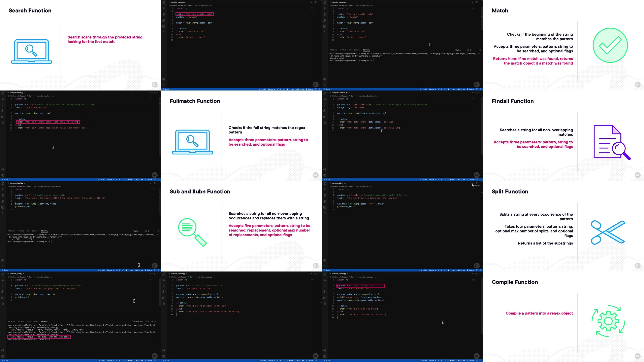Click Search sidebar icon in example_split.py window
This screenshot has height=362, width=644.
point(3,280)
